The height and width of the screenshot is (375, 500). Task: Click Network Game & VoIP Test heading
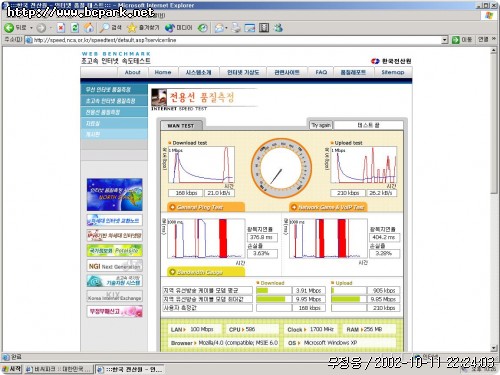pyautogui.click(x=328, y=207)
